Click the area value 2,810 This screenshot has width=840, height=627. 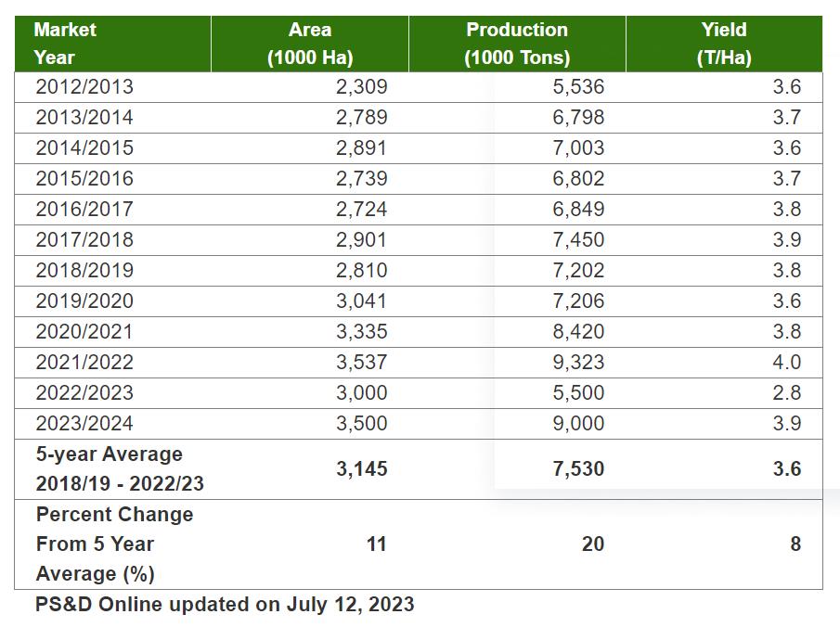point(361,271)
